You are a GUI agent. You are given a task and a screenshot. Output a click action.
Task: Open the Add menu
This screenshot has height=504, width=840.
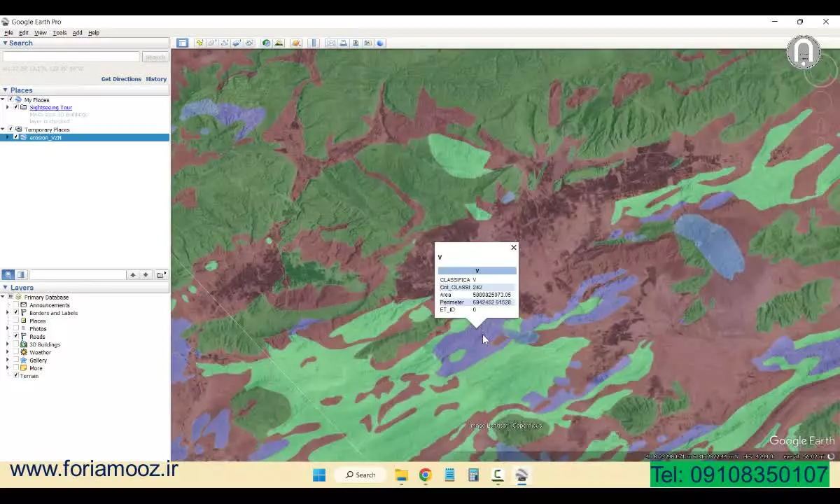tap(77, 33)
